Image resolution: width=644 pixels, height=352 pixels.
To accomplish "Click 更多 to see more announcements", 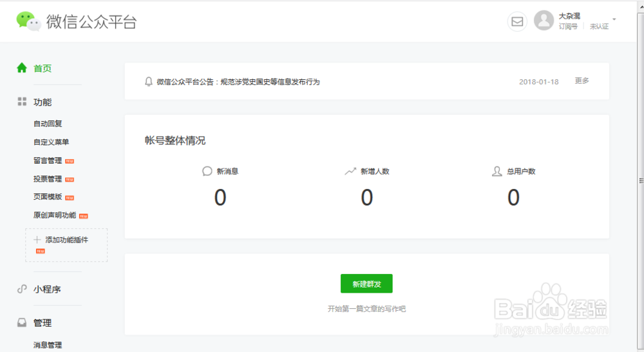I will tap(582, 81).
